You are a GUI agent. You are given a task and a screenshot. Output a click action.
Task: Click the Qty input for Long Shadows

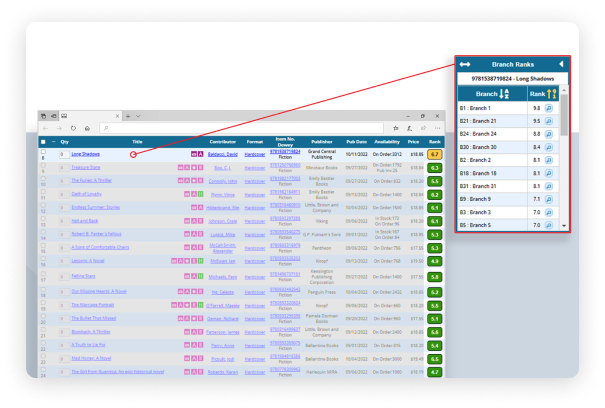click(64, 154)
